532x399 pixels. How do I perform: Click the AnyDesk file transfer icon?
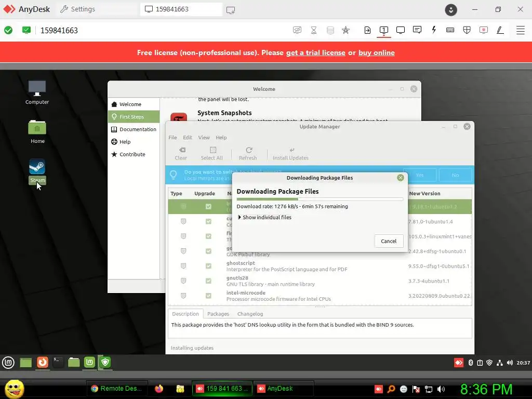367,30
